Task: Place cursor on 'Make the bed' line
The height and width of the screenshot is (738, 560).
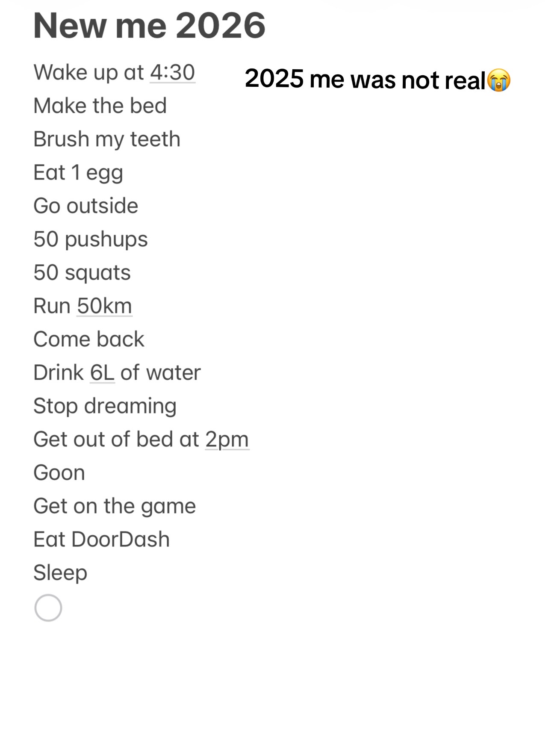Action: 100,106
